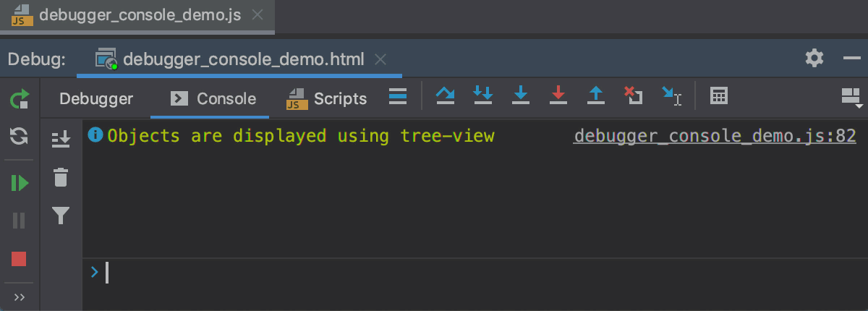Click the Step Over icon
Image resolution: width=868 pixels, height=311 pixels.
coord(446,95)
